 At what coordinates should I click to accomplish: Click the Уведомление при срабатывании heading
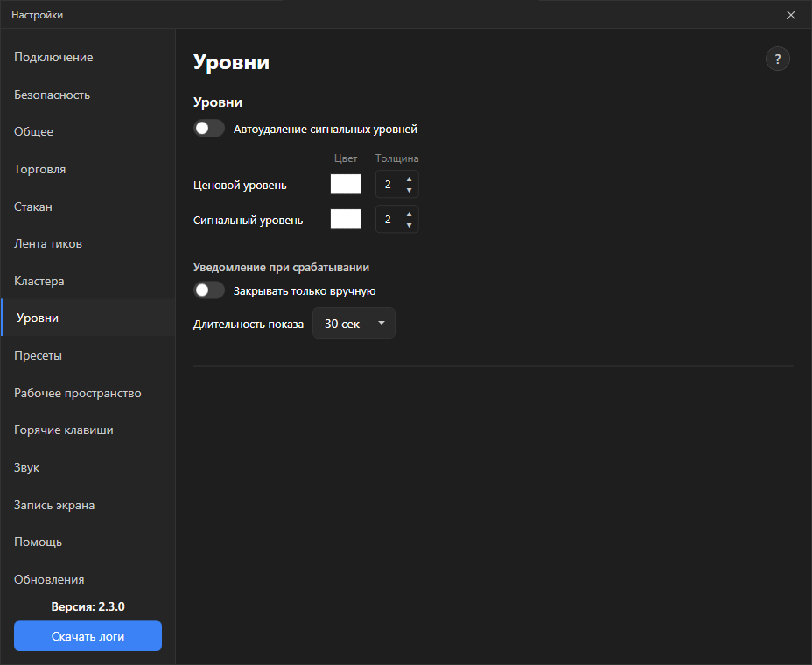(x=281, y=267)
